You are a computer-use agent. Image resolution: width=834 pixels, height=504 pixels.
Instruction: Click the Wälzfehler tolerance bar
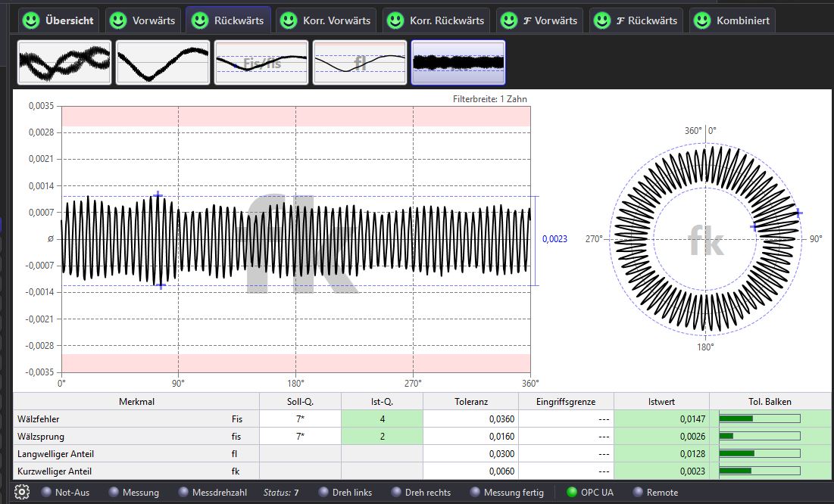(759, 418)
